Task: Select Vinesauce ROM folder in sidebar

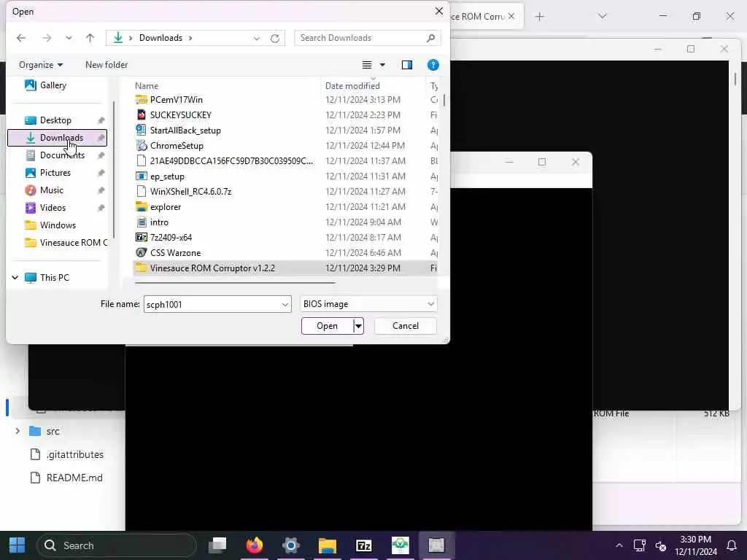Action: [74, 242]
